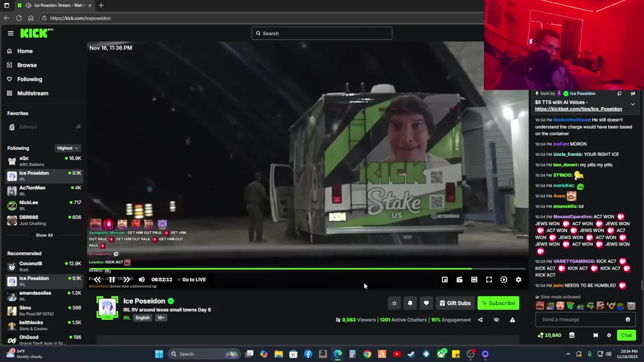This screenshot has height=362, width=644.
Task: Open CoconutB recommended channel
Action: coord(44,266)
